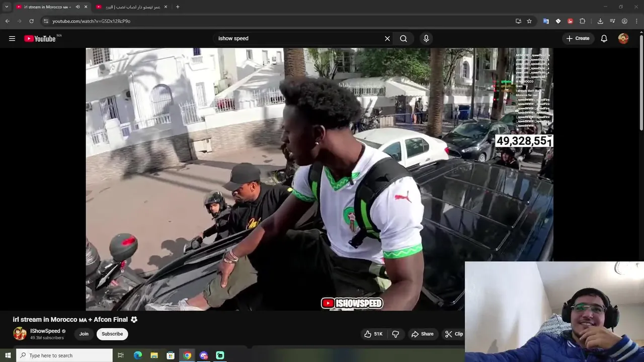644x362 pixels.
Task: Switch to the Arabic-titled YouTube tab
Action: tap(132, 7)
